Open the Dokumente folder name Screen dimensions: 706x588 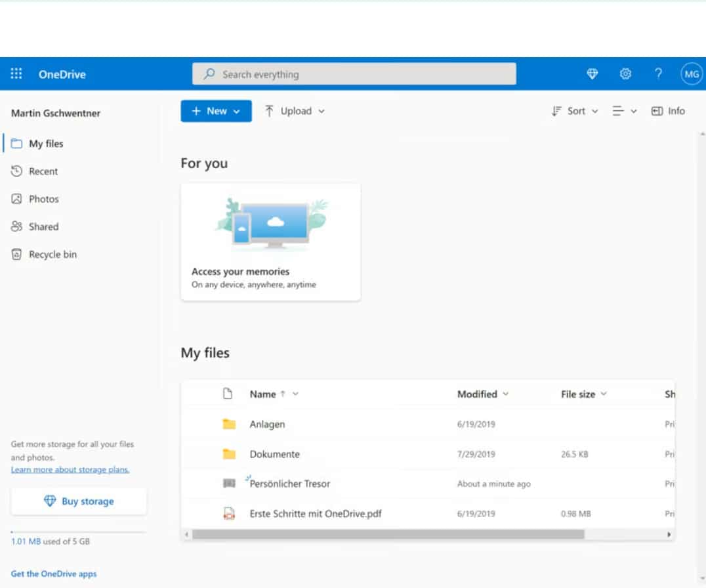[x=275, y=454]
